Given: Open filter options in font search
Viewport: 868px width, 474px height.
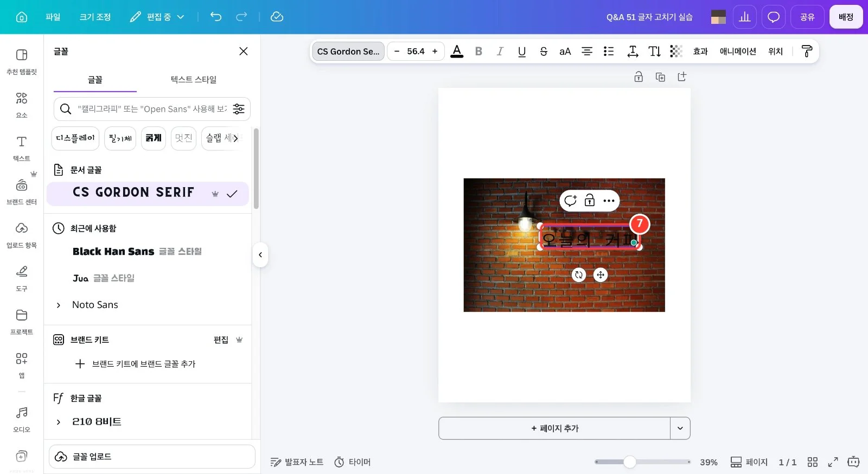Looking at the screenshot, I should (x=239, y=109).
